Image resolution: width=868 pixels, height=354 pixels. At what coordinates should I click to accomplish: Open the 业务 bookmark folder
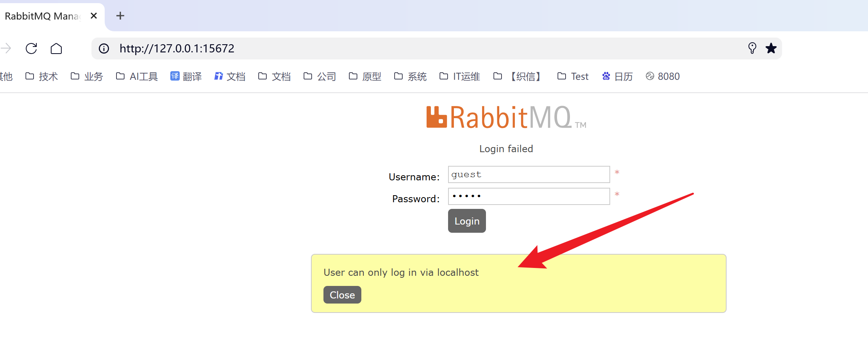(87, 76)
